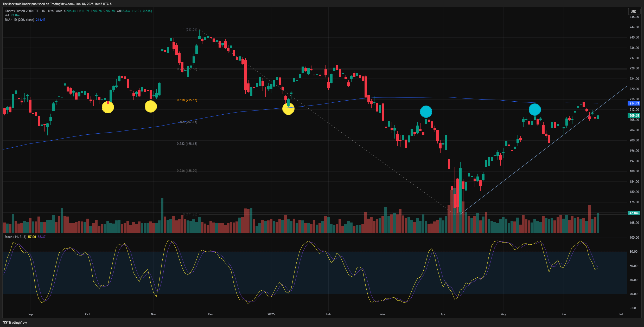Click the 244.00 price axis label
Viewport: 644px width, 327px height.
(634, 27)
